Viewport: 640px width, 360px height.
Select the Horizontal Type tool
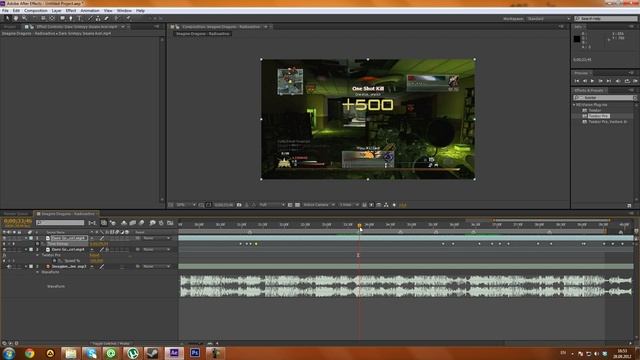point(80,18)
